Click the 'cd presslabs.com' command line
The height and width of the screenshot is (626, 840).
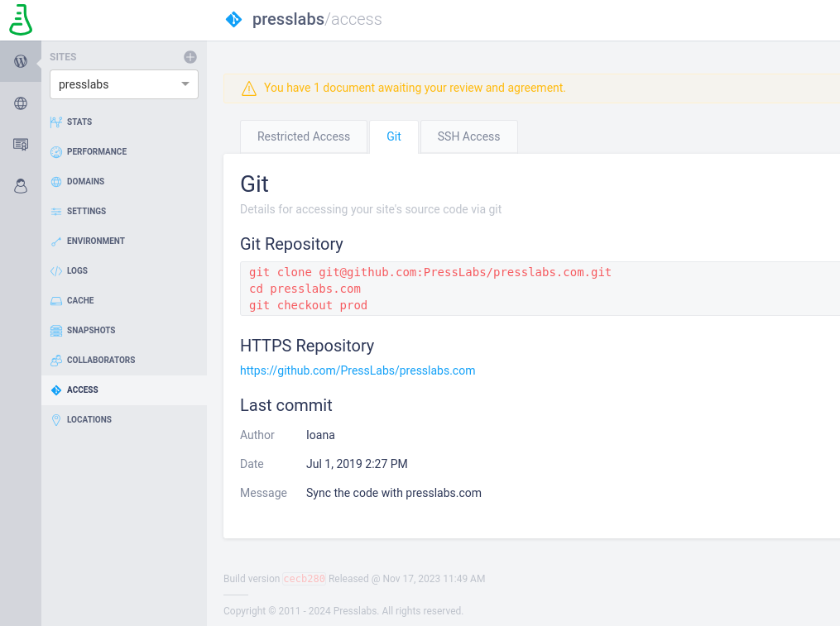pos(305,289)
